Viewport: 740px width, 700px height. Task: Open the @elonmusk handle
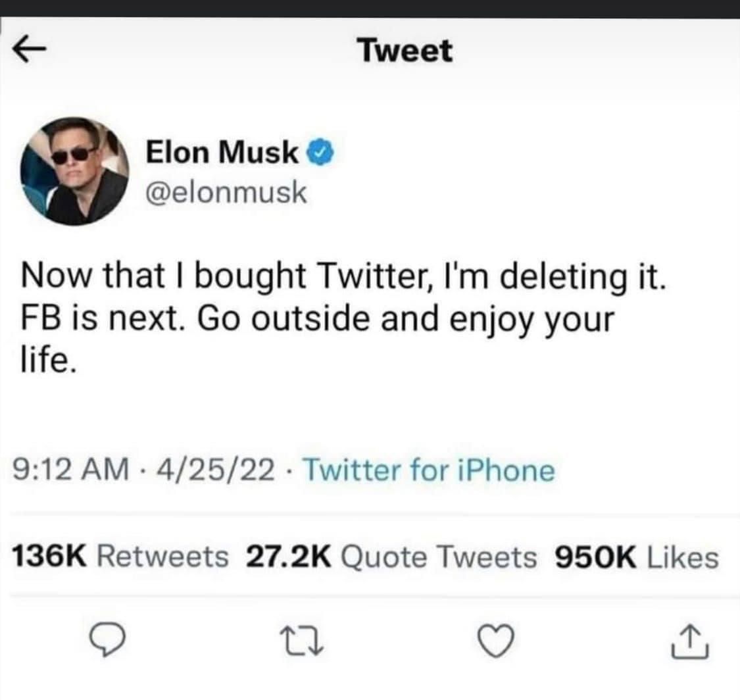coord(226,193)
